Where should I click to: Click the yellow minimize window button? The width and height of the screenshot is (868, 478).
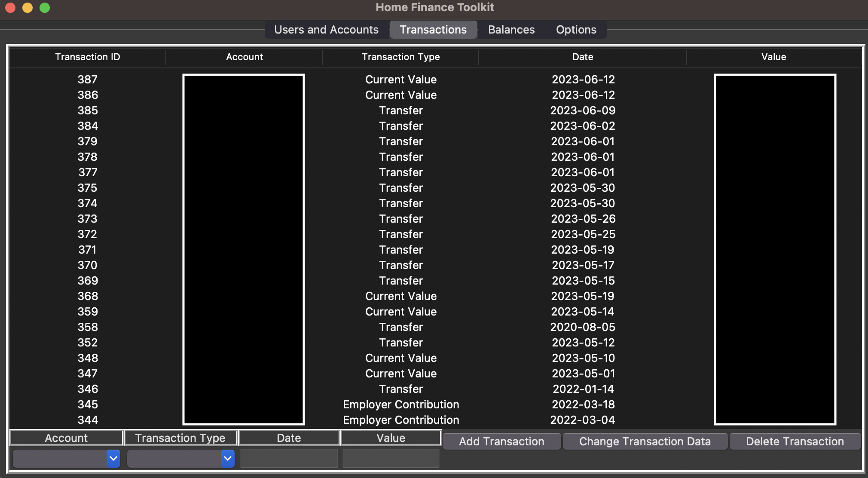[x=28, y=8]
